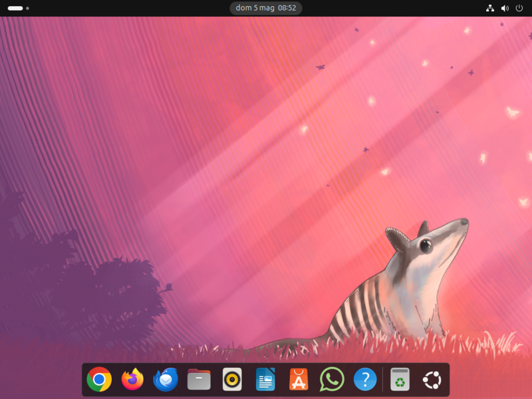
Task: Open LibreOffice Writer
Action: click(x=265, y=380)
